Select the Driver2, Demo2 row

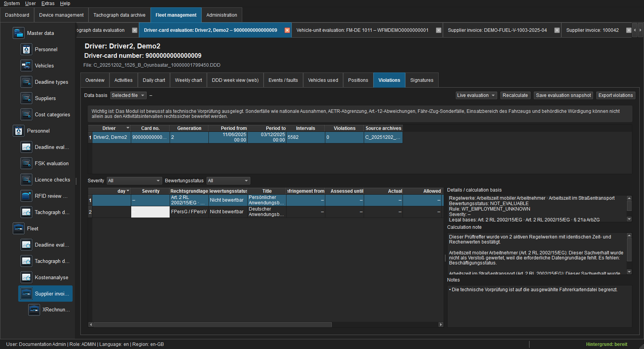[x=245, y=137]
